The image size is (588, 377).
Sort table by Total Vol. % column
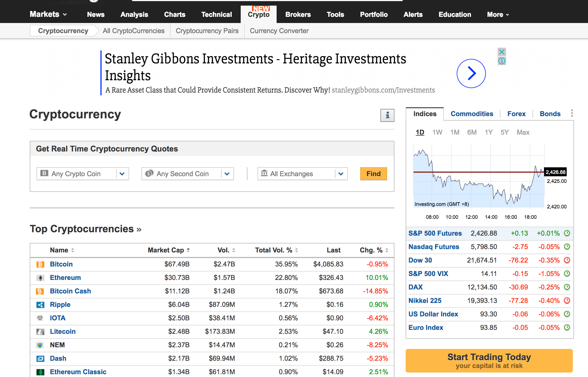coord(276,250)
